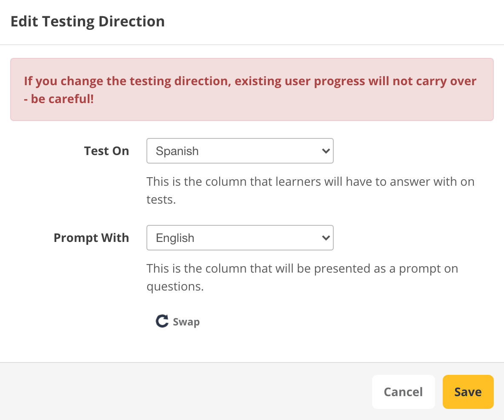Screen dimensions: 504x420
Task: Click the word 'questions.' in help text
Action: [175, 286]
